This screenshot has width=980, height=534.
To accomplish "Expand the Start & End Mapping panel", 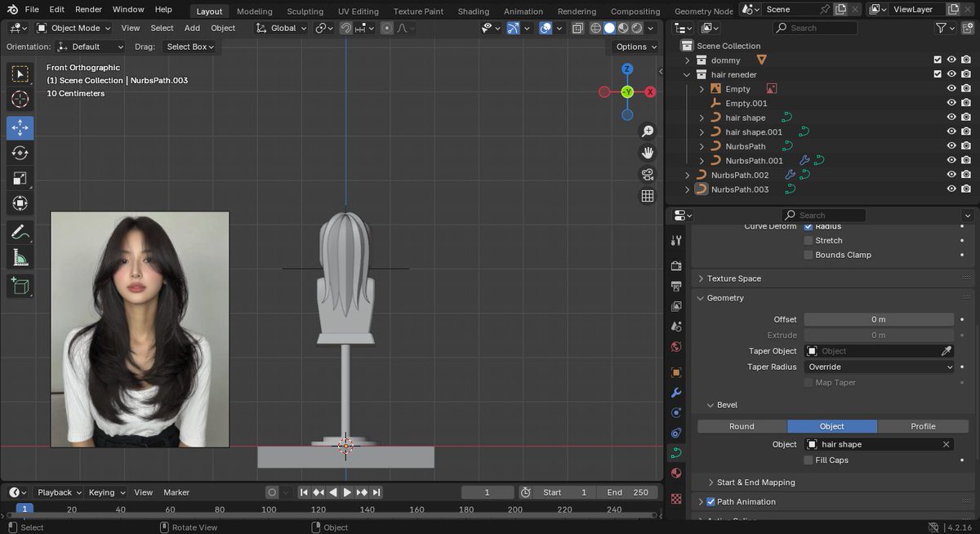I will [755, 483].
